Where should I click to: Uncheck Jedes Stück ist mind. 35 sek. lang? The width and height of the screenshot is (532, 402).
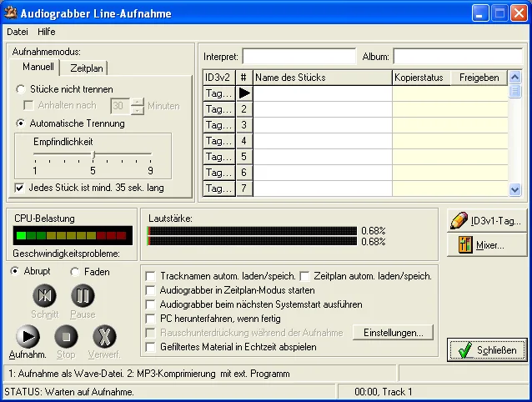[x=19, y=188]
